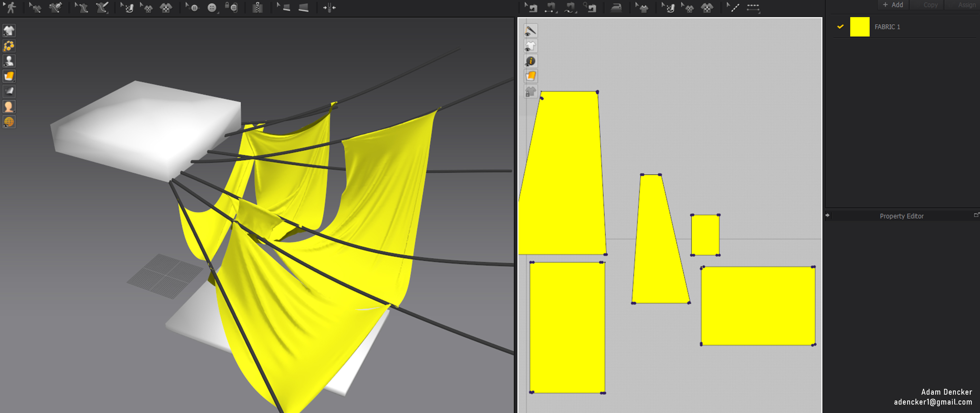Activate the Tack on avatar pin tool
This screenshot has width=980, height=413.
pyautogui.click(x=329, y=7)
